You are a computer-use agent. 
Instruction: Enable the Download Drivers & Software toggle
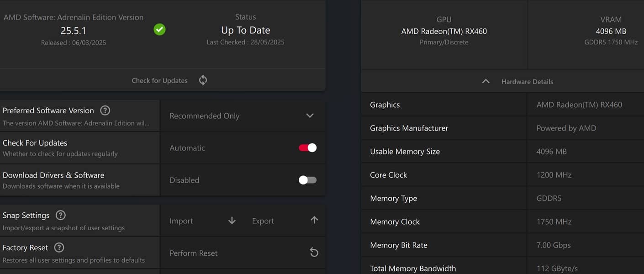307,180
